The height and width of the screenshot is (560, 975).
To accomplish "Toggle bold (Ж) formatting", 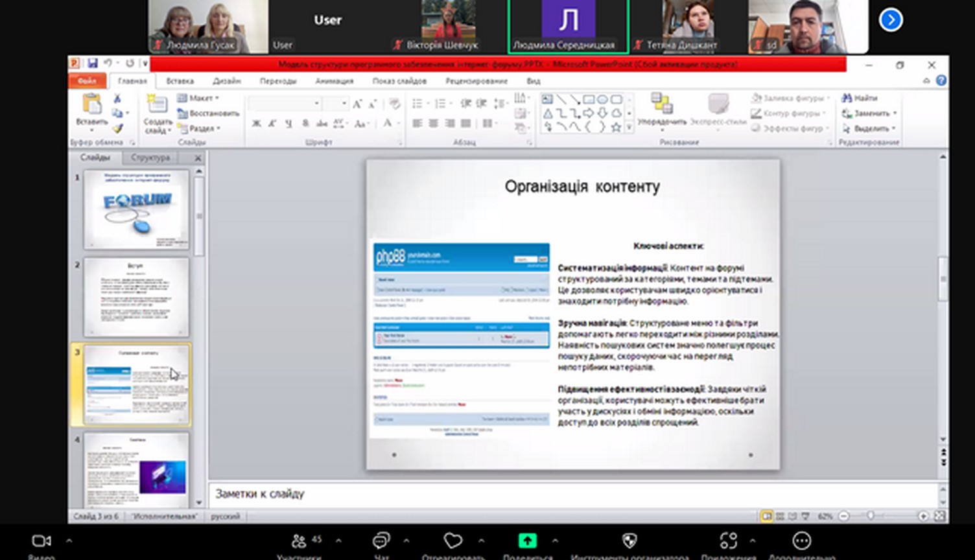I will pos(257,124).
